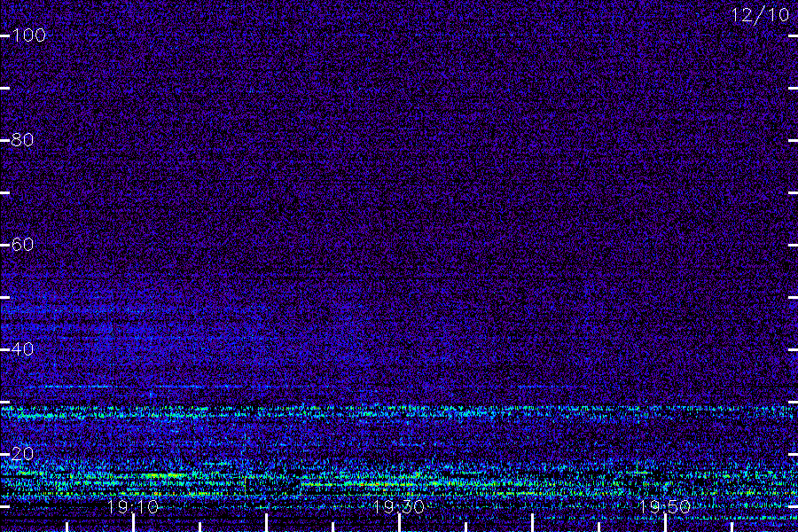Image resolution: width=798 pixels, height=532 pixels.
Task: Click the 100 frequency axis label
Action: point(29,35)
